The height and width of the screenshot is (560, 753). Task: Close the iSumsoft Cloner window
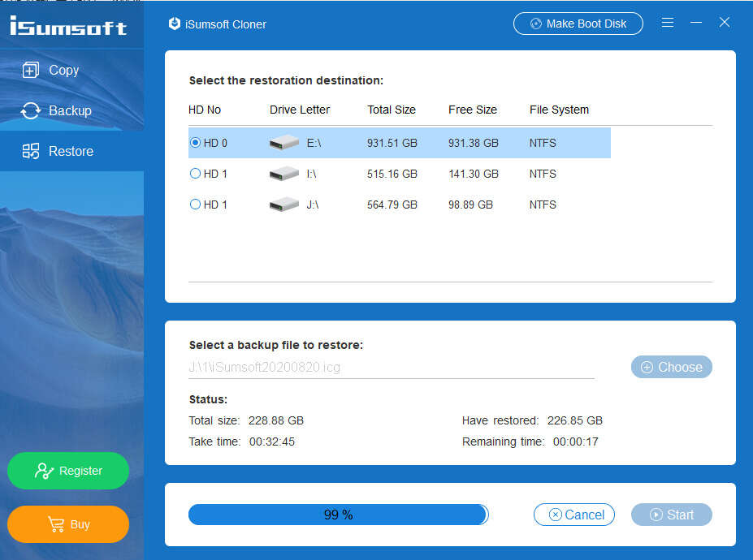tap(725, 23)
